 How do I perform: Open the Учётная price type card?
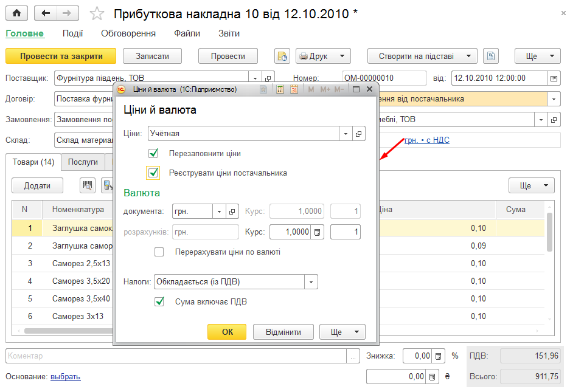(x=358, y=134)
